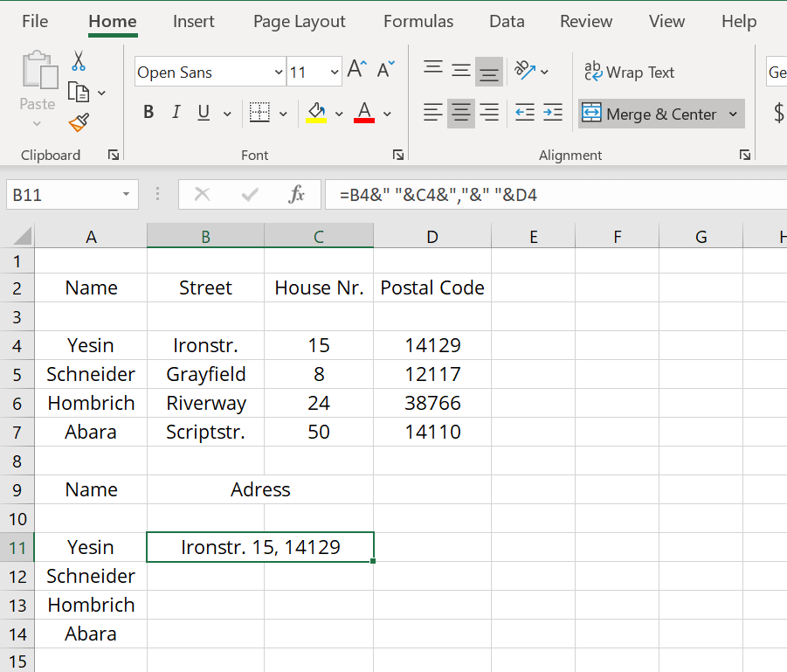
Task: Open the font name dropdown
Action: pyautogui.click(x=277, y=72)
